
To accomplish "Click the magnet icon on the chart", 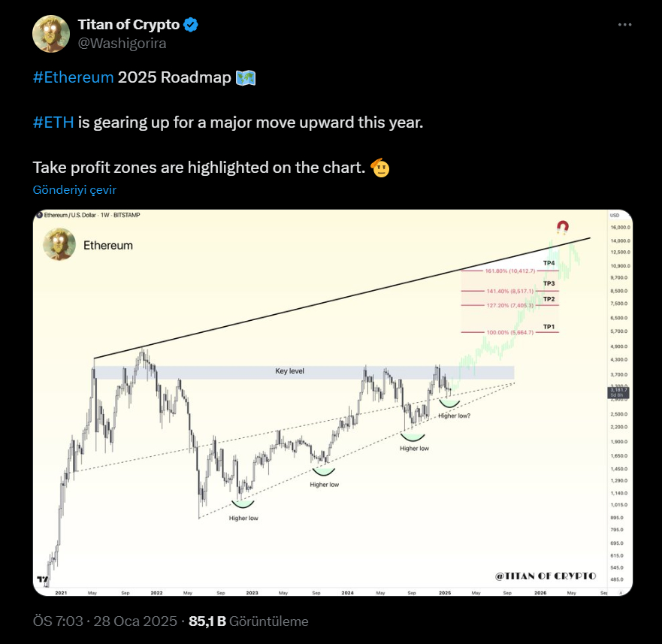I will pyautogui.click(x=562, y=227).
